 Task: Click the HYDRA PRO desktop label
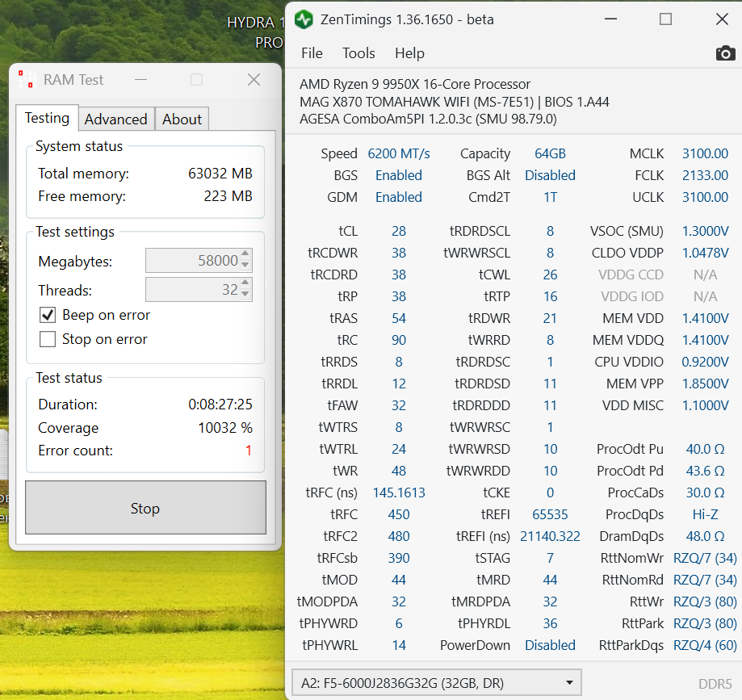(x=255, y=32)
